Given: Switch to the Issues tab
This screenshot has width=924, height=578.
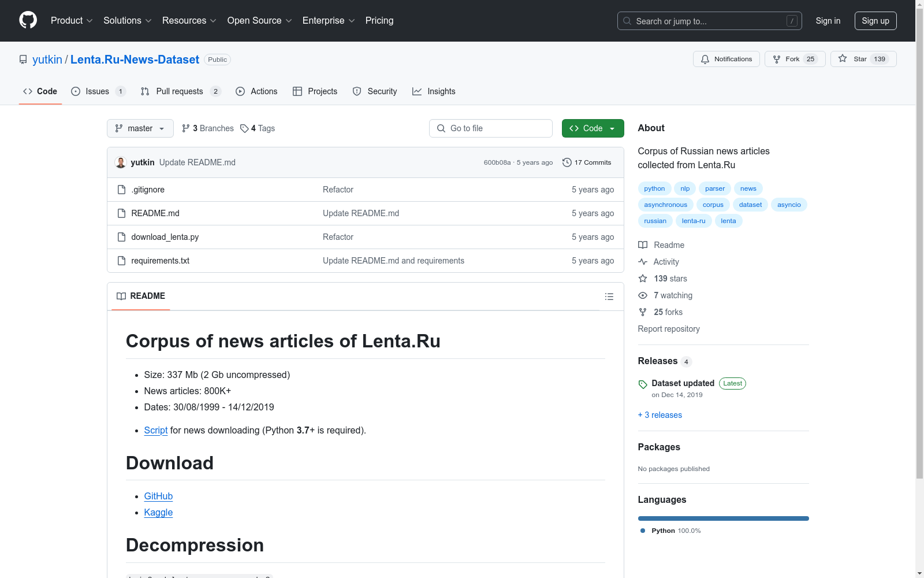Looking at the screenshot, I should click(x=98, y=91).
